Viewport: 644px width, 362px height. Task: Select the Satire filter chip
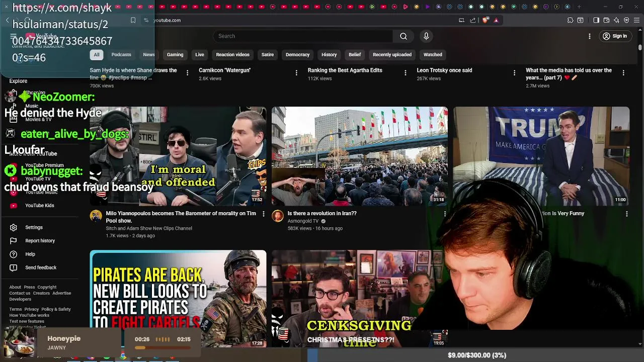tap(268, 55)
